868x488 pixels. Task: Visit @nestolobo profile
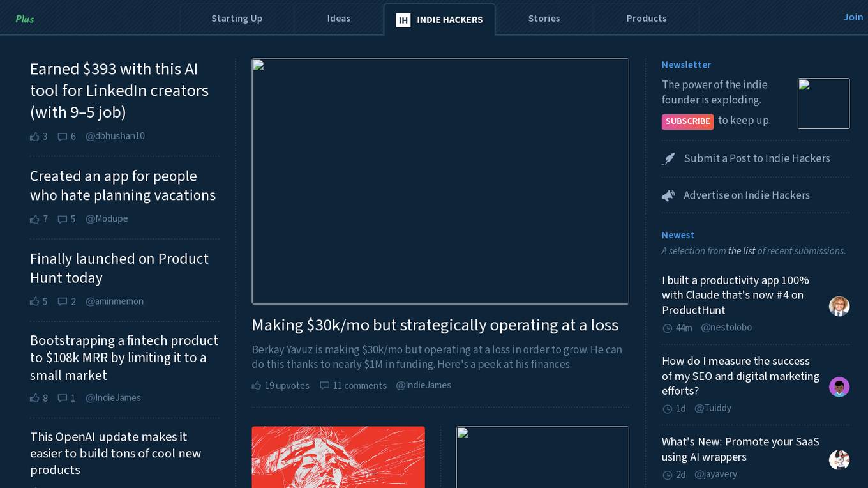click(726, 328)
